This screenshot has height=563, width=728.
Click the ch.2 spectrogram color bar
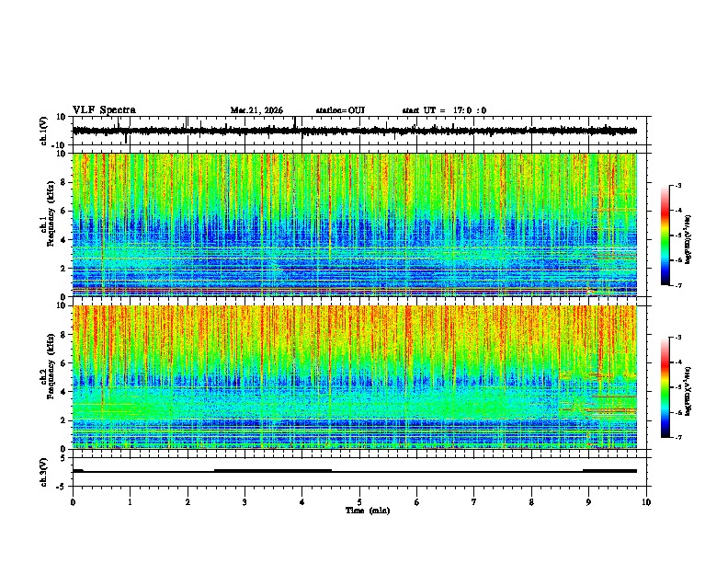[x=665, y=387]
